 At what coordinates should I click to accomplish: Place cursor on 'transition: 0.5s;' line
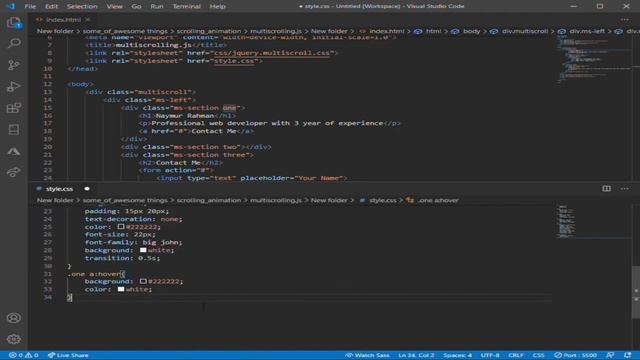point(122,258)
